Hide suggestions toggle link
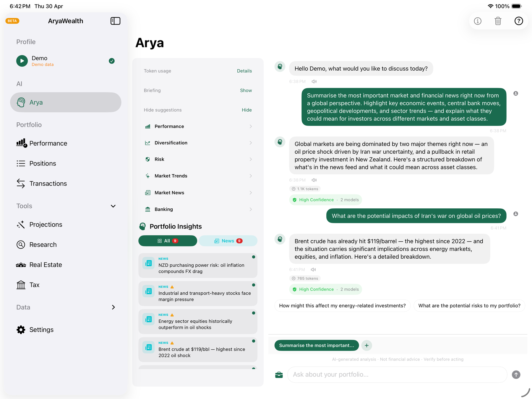 pyautogui.click(x=247, y=110)
